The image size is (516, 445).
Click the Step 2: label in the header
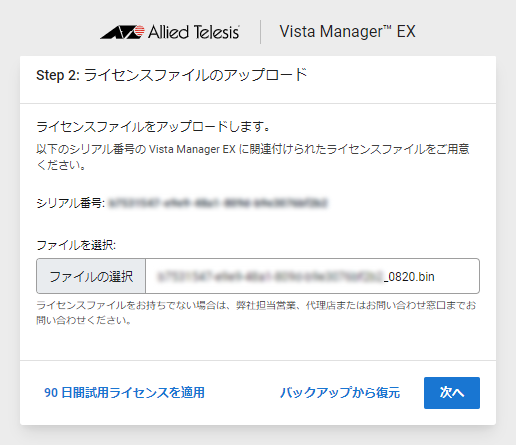click(58, 75)
